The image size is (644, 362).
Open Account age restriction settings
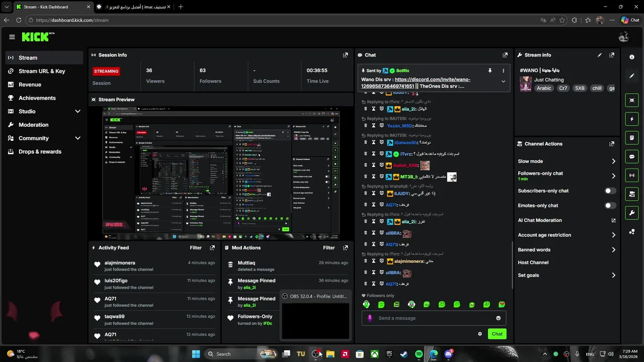567,235
